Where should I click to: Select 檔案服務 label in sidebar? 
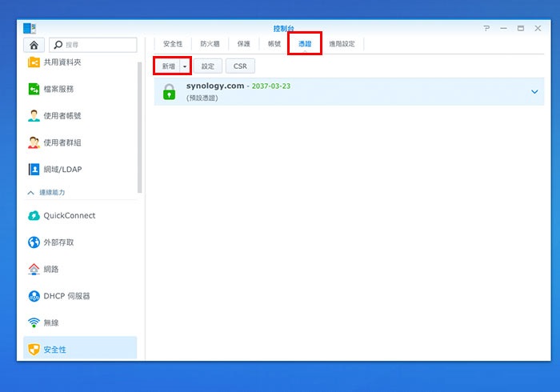pos(58,89)
